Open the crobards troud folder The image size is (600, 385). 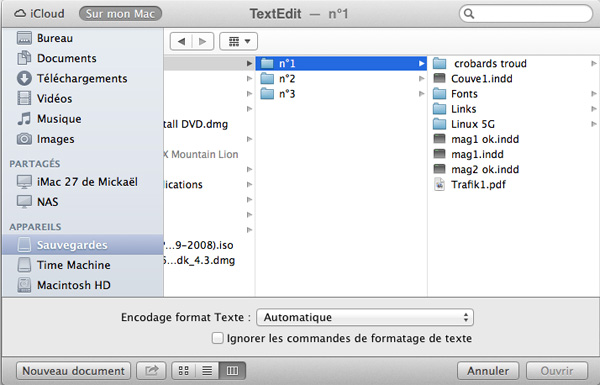pyautogui.click(x=514, y=64)
